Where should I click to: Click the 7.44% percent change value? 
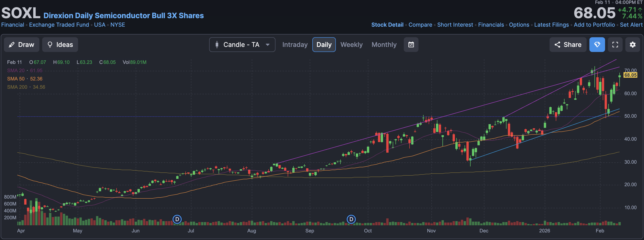tap(632, 16)
